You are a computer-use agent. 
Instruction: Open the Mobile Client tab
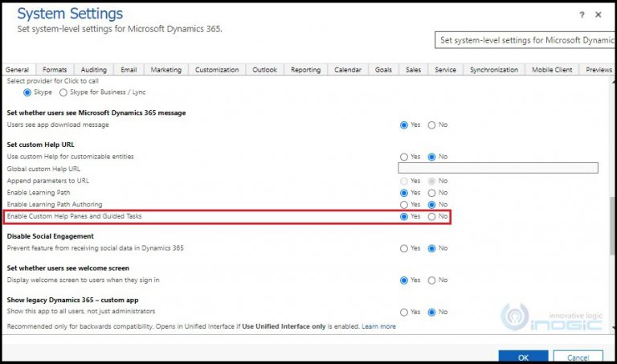553,70
